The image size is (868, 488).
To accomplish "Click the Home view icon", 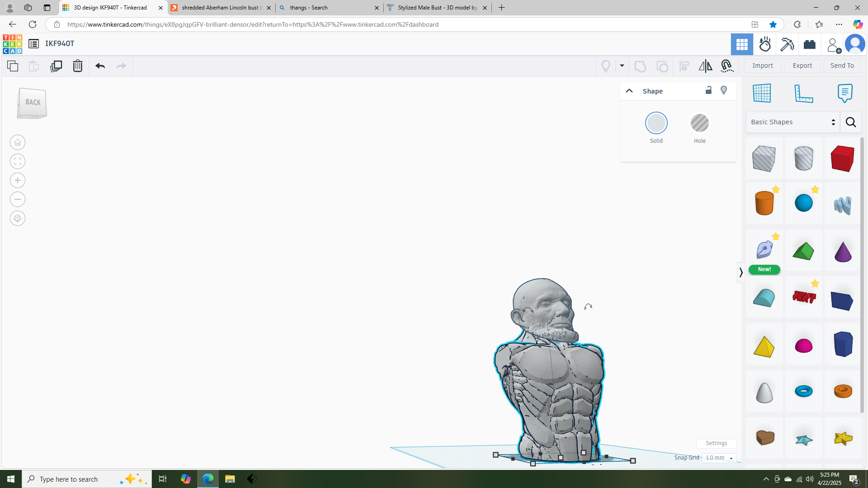I will [18, 142].
